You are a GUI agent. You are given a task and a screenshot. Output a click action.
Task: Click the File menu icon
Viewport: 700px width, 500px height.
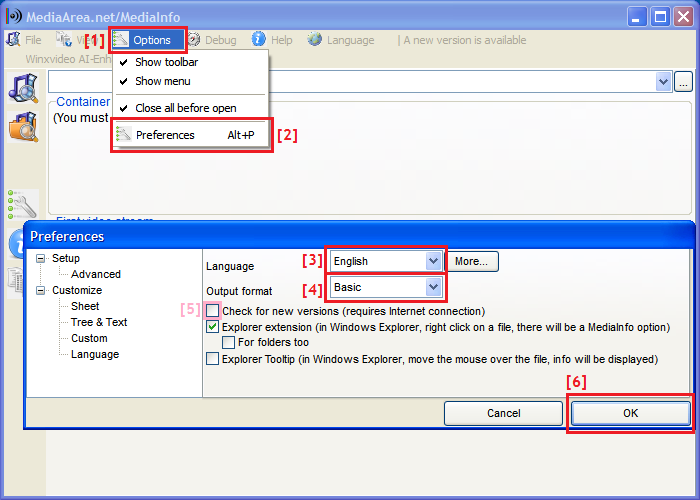coord(13,39)
